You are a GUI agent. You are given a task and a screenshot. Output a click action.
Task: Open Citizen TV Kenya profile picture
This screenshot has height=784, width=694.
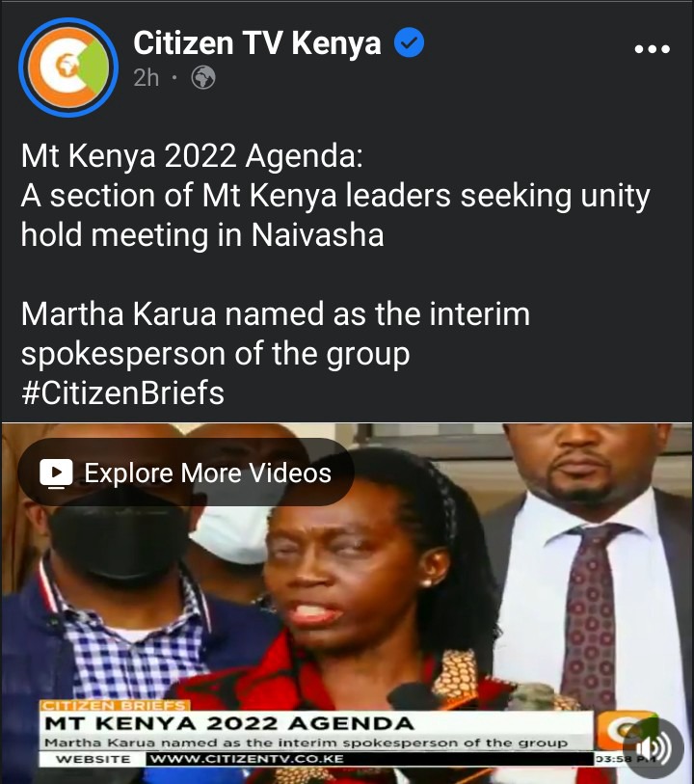click(67, 67)
